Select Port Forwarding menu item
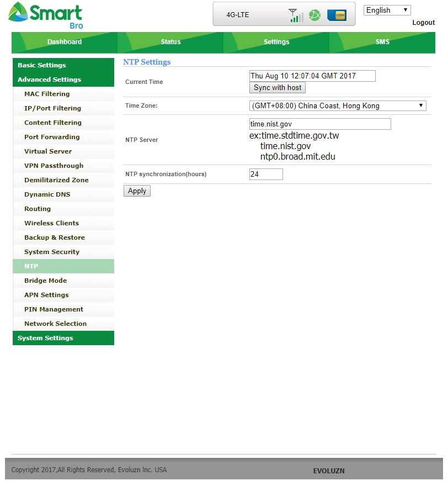 click(x=63, y=137)
